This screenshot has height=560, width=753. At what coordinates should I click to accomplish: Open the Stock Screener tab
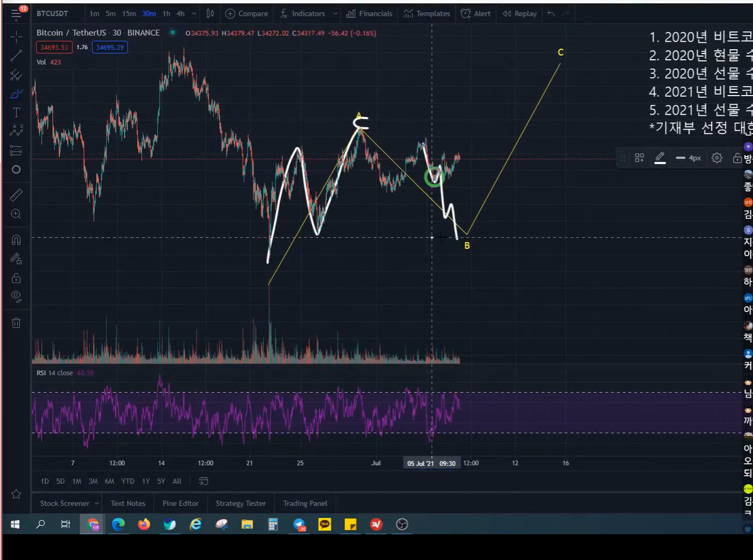(x=64, y=503)
